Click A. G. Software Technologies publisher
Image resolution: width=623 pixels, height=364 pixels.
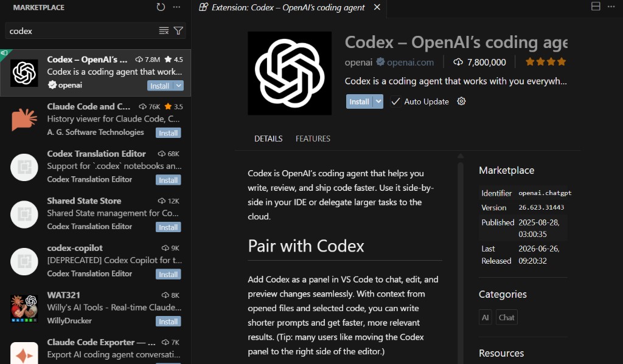coord(96,132)
